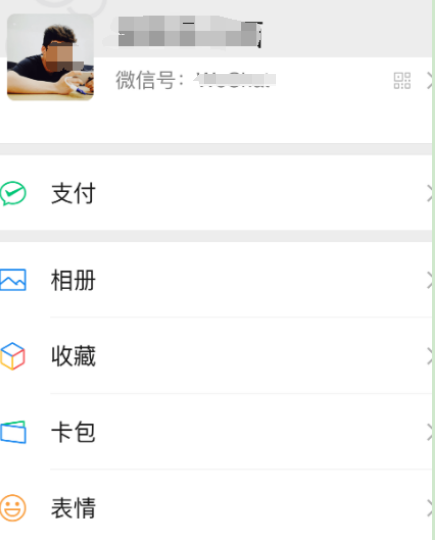Expand the 表情 row arrow
This screenshot has height=540, width=435.
pyautogui.click(x=429, y=508)
